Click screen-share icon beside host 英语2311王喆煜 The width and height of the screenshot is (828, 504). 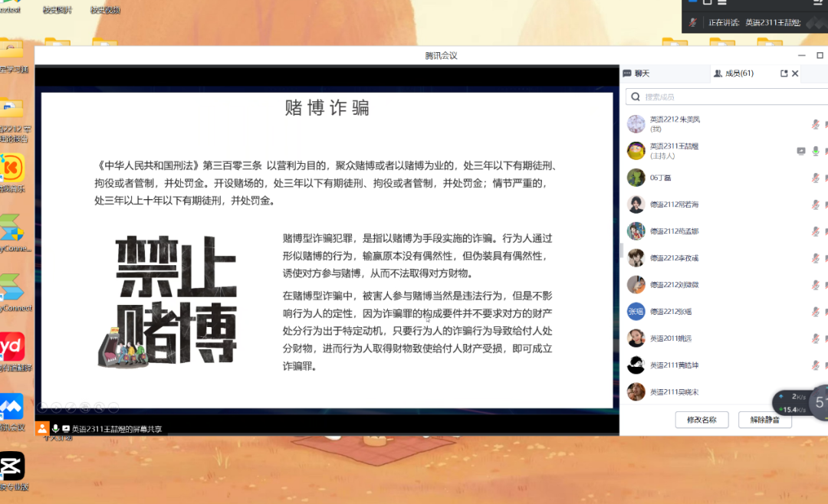[x=801, y=151]
